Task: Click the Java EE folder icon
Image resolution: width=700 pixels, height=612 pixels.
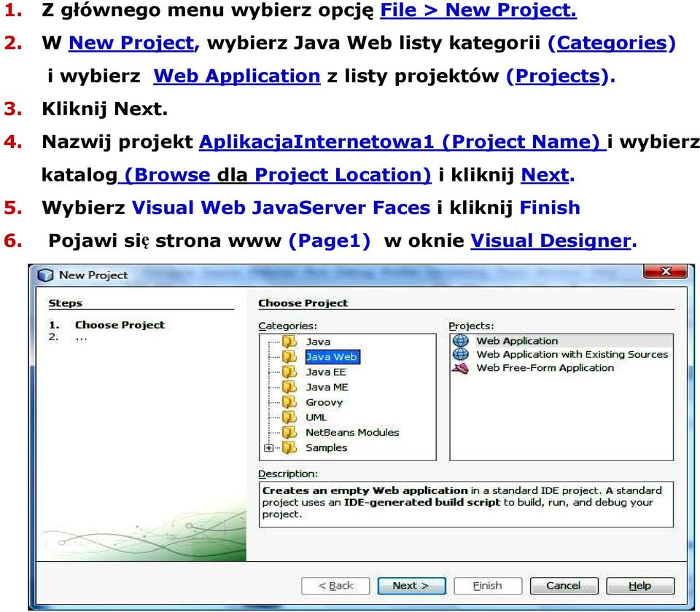Action: [x=289, y=372]
